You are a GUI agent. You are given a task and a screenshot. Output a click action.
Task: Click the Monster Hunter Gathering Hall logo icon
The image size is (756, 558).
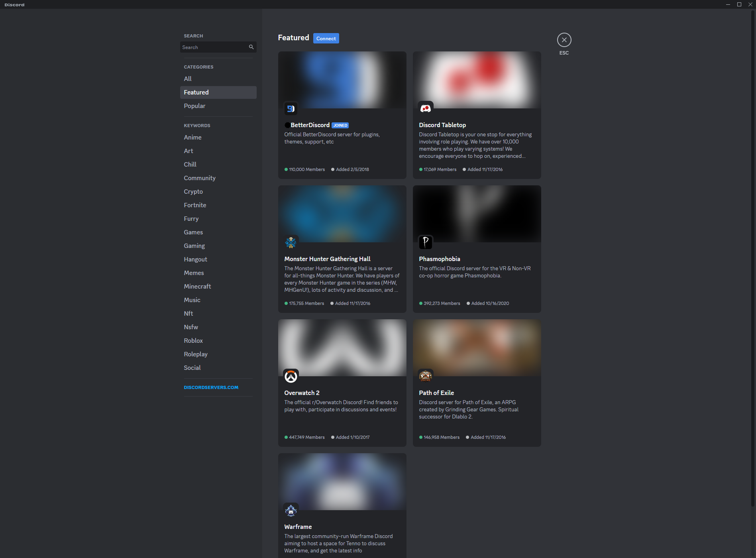pyautogui.click(x=291, y=242)
